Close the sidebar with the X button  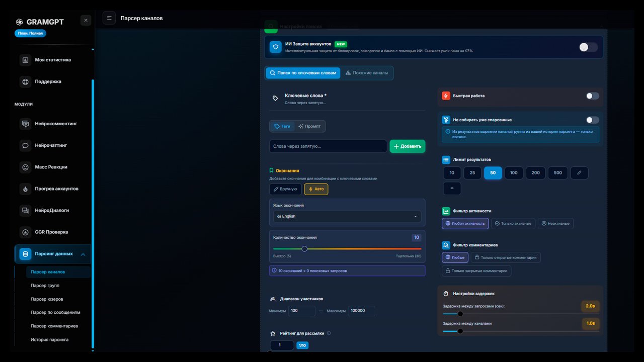click(86, 20)
